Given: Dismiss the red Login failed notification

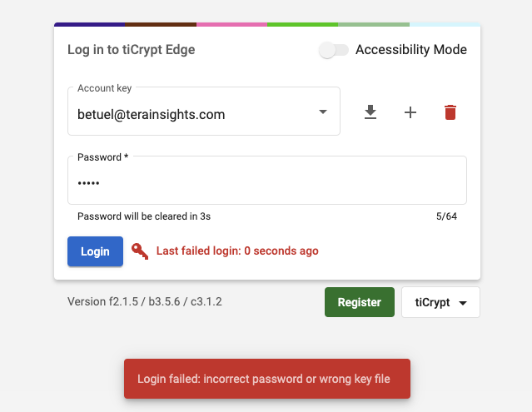Looking at the screenshot, I should pyautogui.click(x=266, y=379).
